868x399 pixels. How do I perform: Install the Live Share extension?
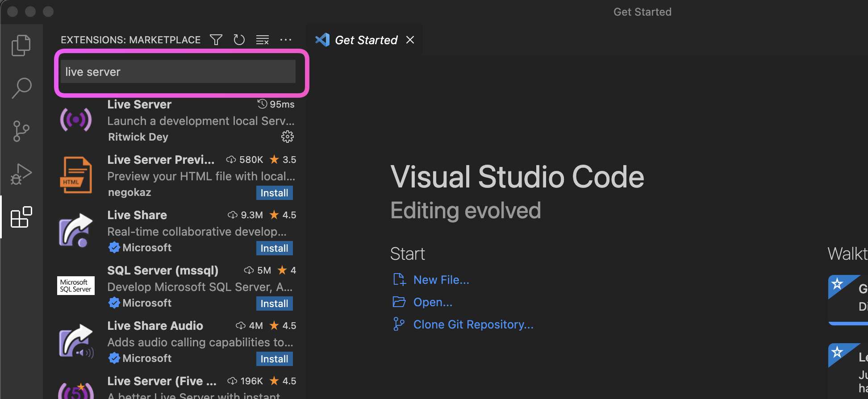[274, 248]
